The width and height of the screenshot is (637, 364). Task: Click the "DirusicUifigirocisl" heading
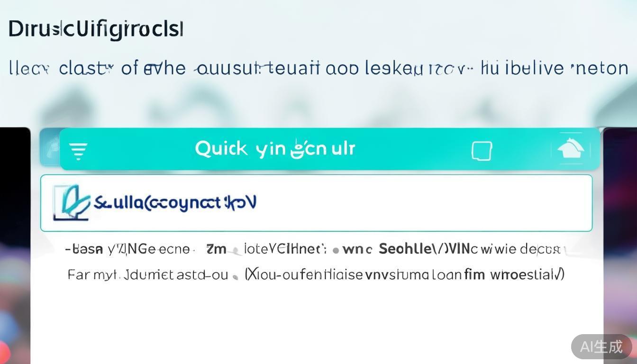[x=96, y=29]
